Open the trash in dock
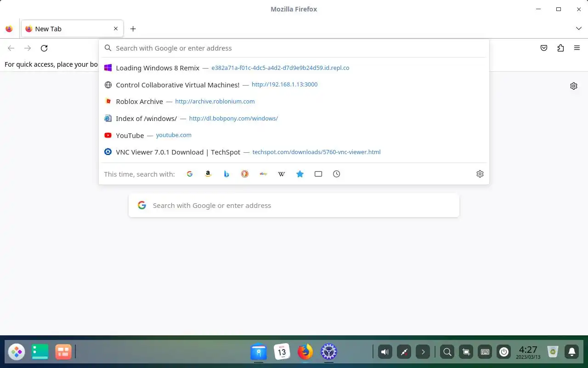588x368 pixels. [553, 352]
